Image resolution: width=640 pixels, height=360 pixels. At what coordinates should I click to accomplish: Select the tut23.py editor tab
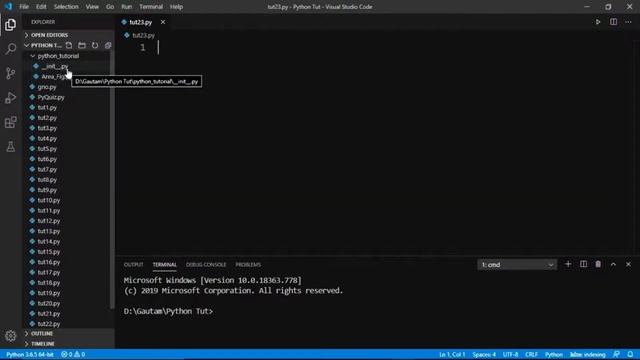click(140, 22)
